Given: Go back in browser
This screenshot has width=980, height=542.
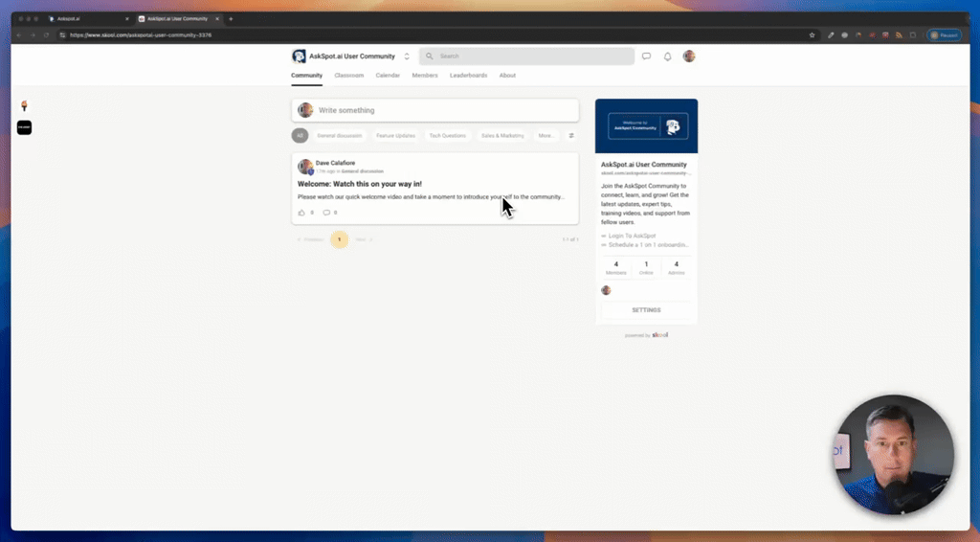Looking at the screenshot, I should (x=19, y=35).
